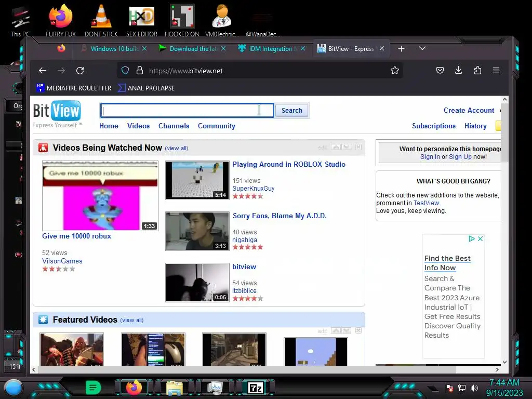Click the horizontal scrollbar right arrow
532x399 pixels.
coord(497,369)
